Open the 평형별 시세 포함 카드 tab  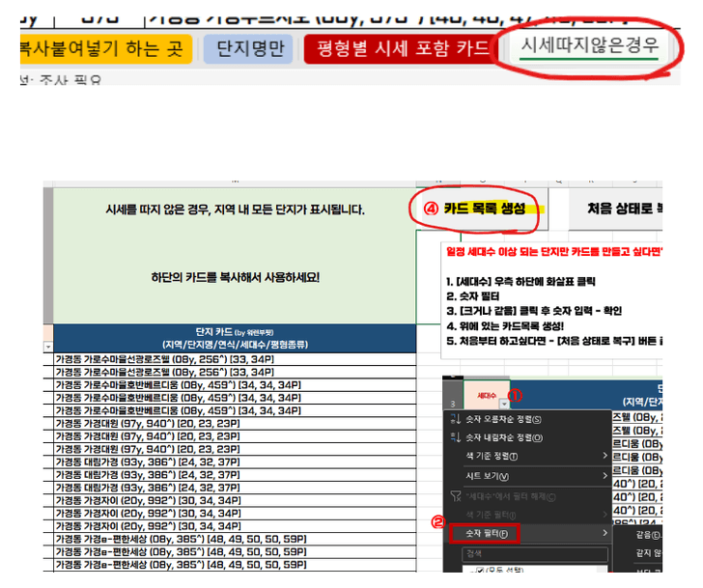point(401,48)
